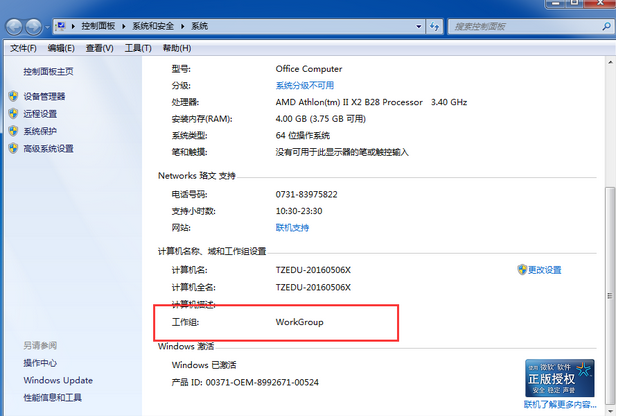Expand arrow before 控制面板 in address bar
This screenshot has width=617, height=416.
pyautogui.click(x=73, y=26)
